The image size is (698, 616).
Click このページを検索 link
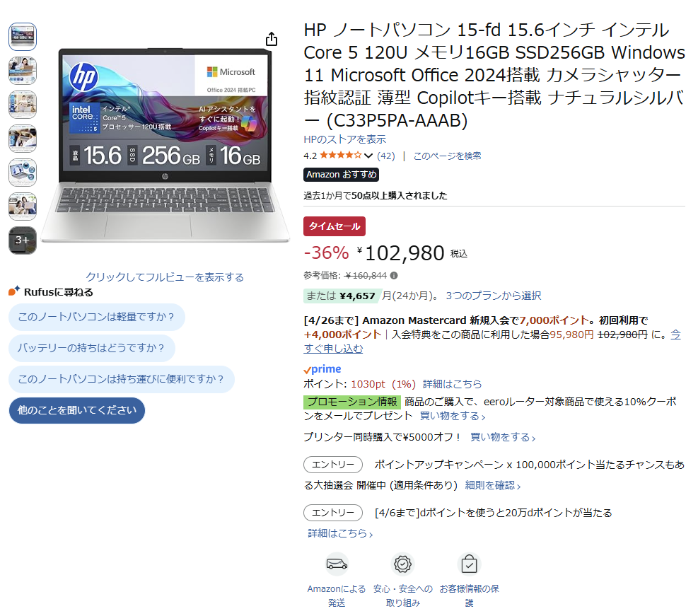447,156
